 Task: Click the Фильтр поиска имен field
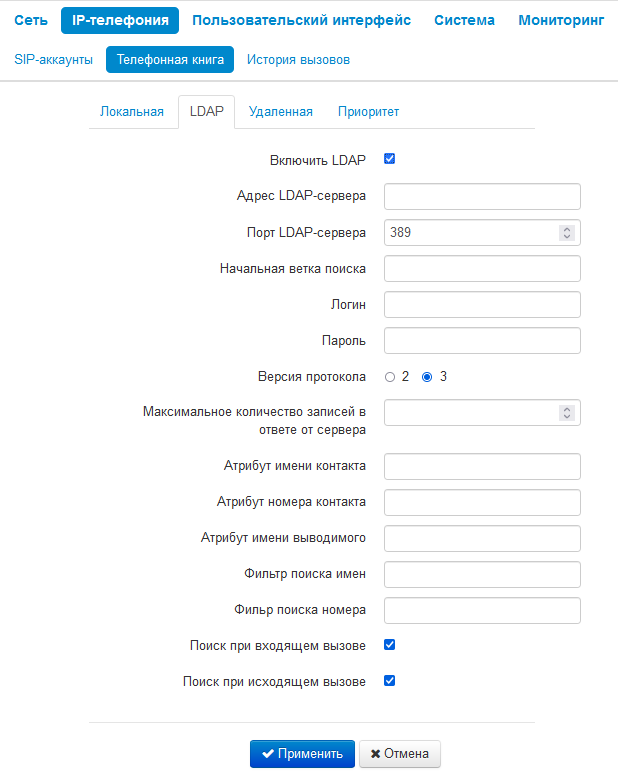(482, 574)
